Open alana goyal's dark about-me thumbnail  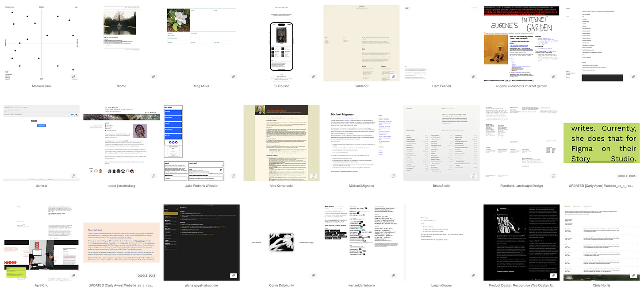coord(202,242)
